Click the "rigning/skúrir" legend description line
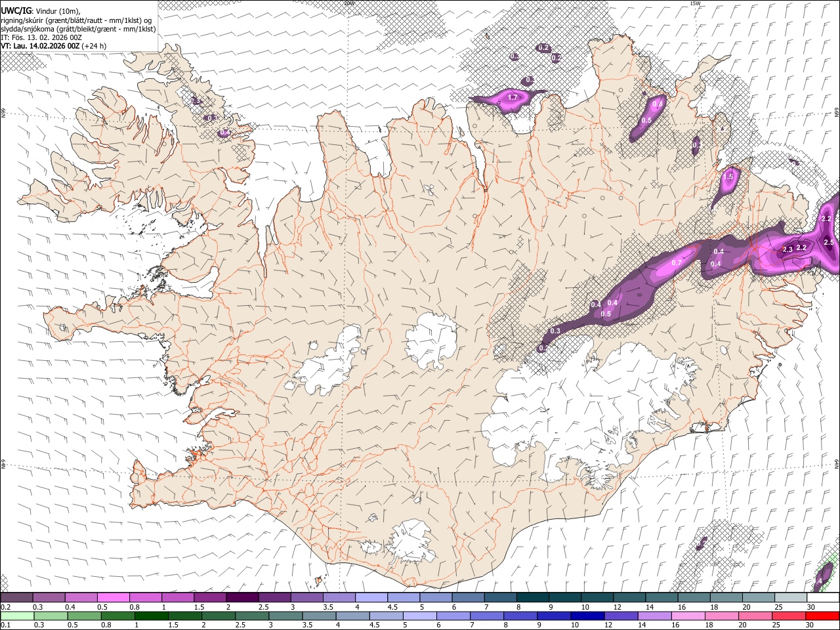 click(75, 20)
